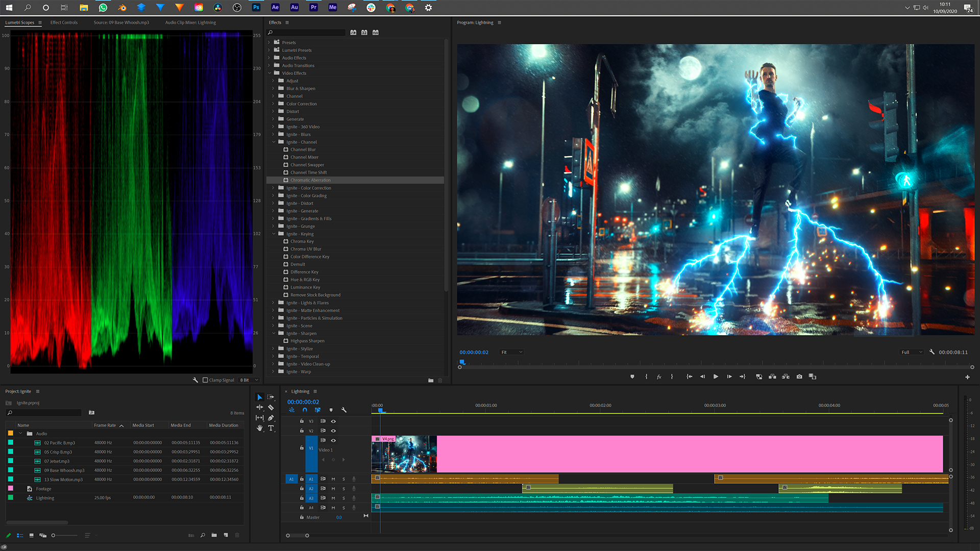Select the Hand tool

coord(260,428)
